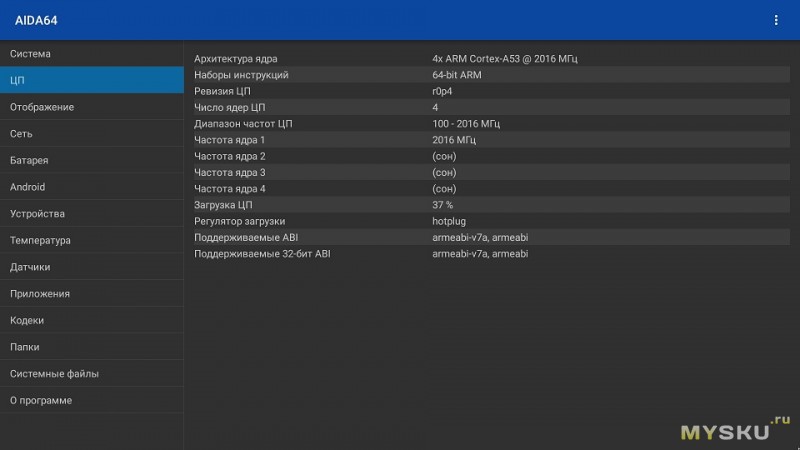Select the Система category
The image size is (800, 450).
click(92, 54)
